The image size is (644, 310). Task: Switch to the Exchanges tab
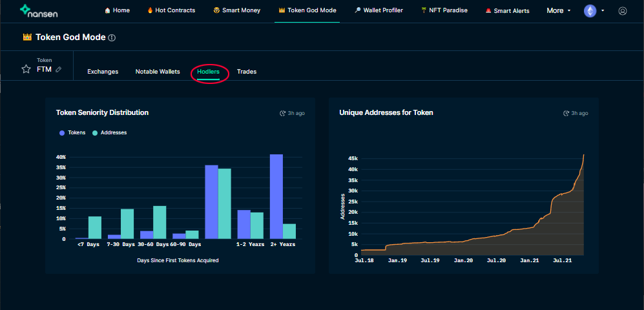103,72
